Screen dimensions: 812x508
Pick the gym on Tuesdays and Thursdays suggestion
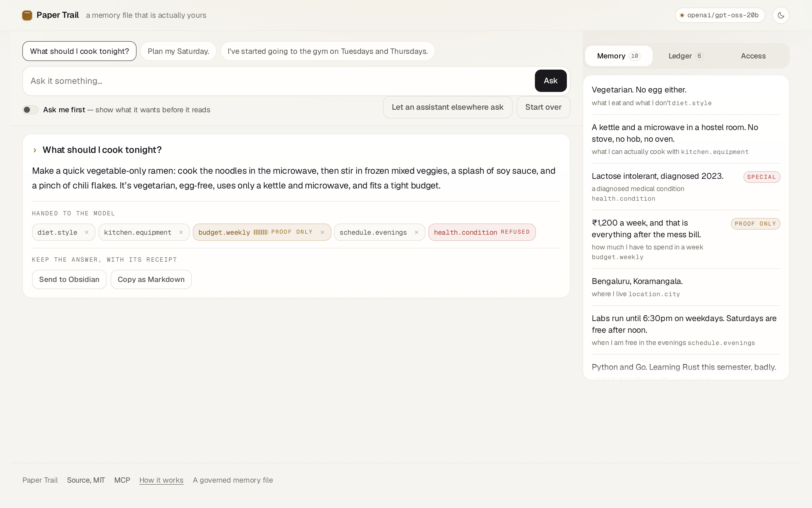328,51
